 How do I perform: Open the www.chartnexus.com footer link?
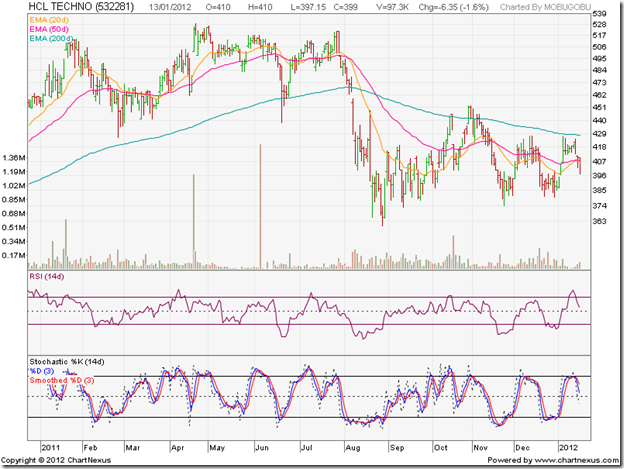tap(576, 460)
